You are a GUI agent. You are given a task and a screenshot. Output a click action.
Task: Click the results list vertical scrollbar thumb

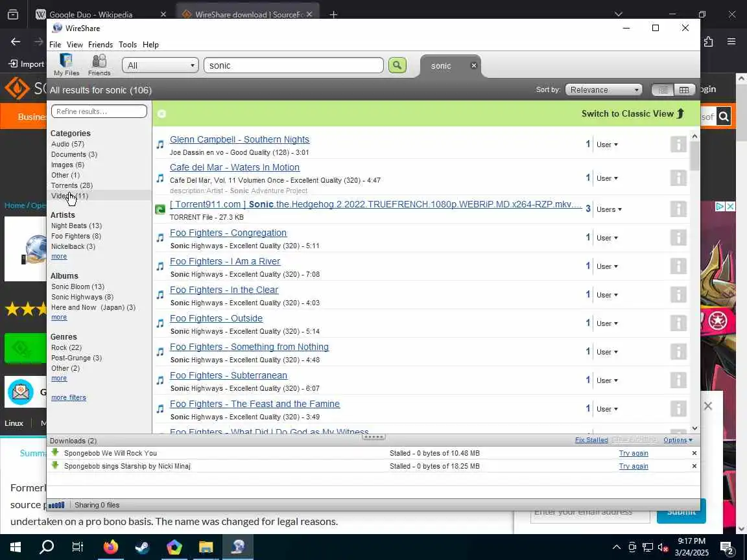pos(694,156)
